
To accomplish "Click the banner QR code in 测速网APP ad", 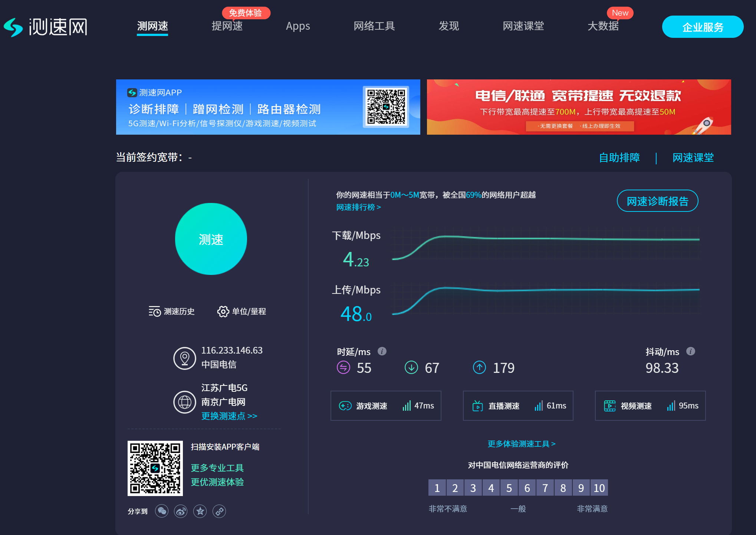I will [386, 107].
